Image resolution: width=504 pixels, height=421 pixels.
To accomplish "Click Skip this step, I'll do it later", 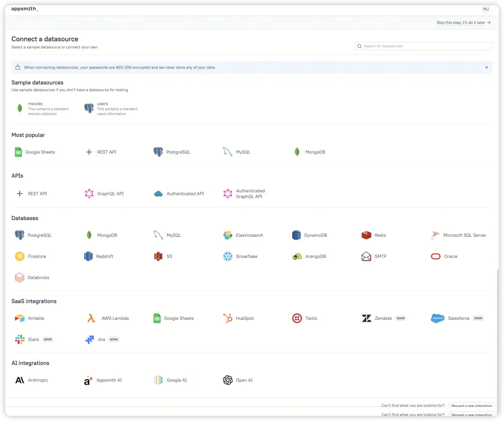I will pyautogui.click(x=463, y=22).
